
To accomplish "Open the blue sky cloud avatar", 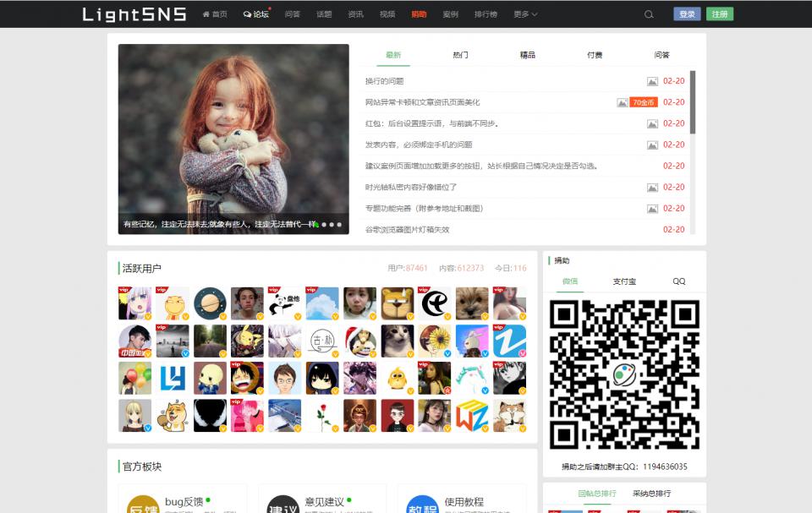I will tap(322, 304).
